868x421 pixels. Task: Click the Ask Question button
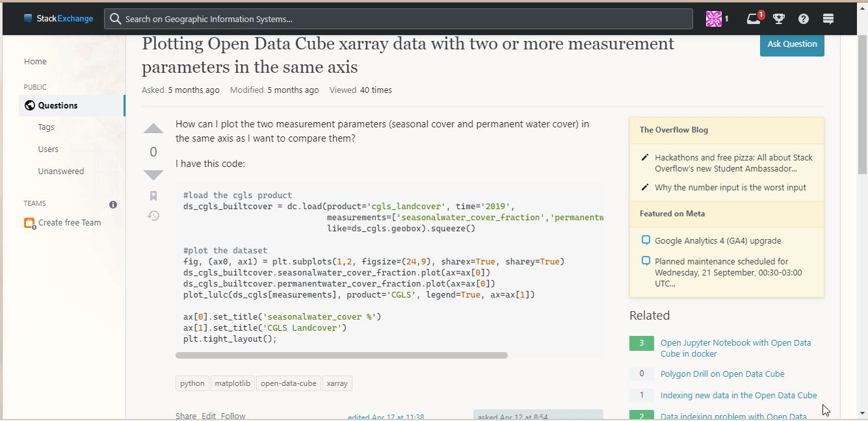coord(791,44)
